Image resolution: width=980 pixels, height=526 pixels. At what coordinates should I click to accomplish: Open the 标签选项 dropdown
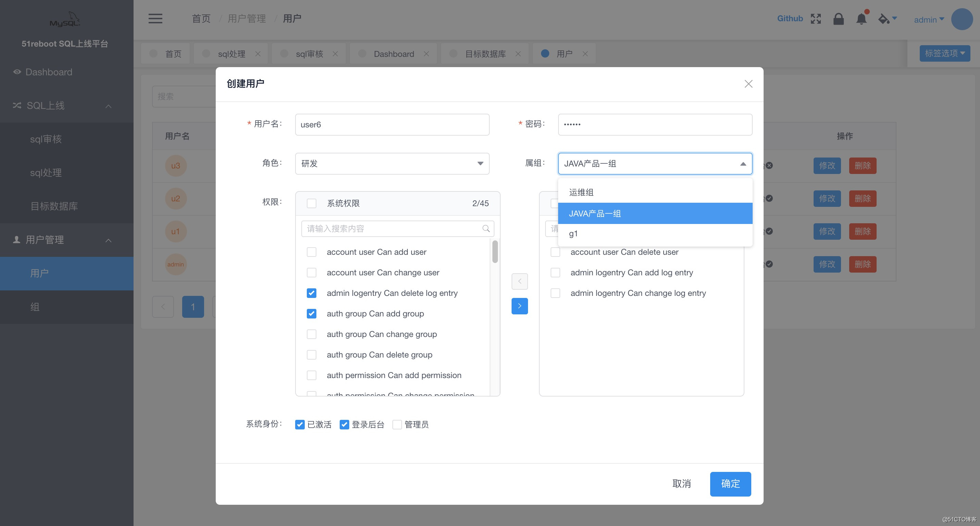945,53
